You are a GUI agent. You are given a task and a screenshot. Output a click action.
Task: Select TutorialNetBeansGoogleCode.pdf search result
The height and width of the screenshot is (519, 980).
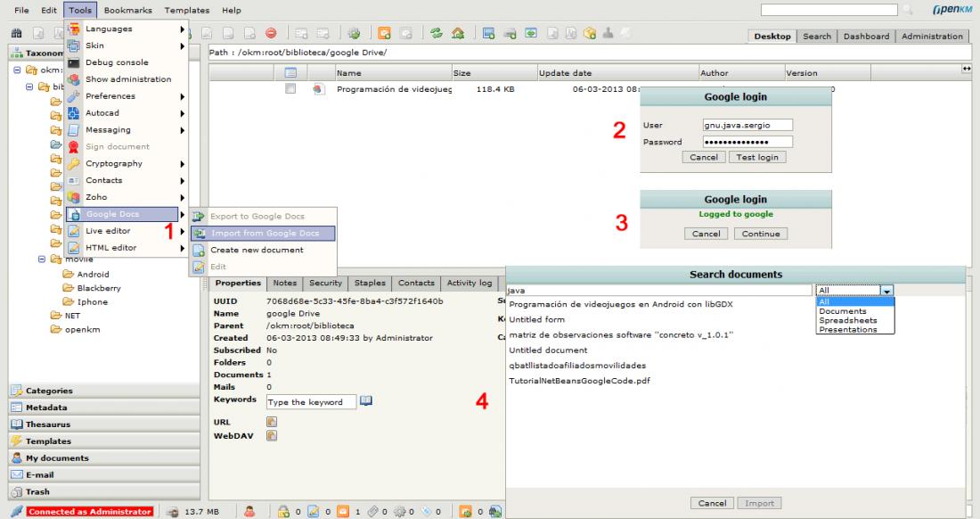[x=579, y=381]
